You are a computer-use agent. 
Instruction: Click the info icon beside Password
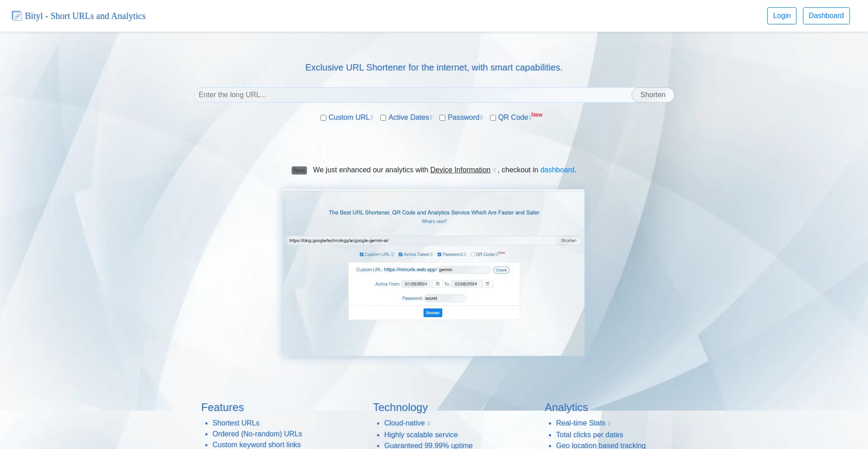click(481, 118)
